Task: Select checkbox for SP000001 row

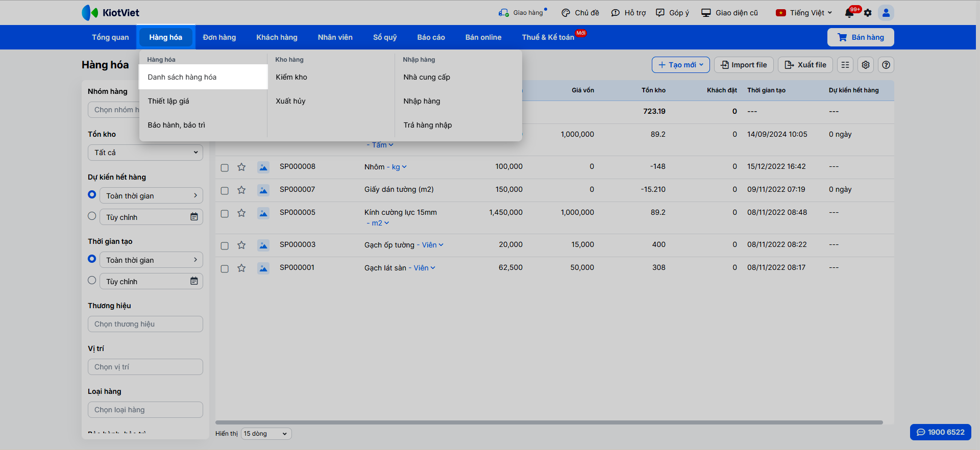Action: [225, 268]
